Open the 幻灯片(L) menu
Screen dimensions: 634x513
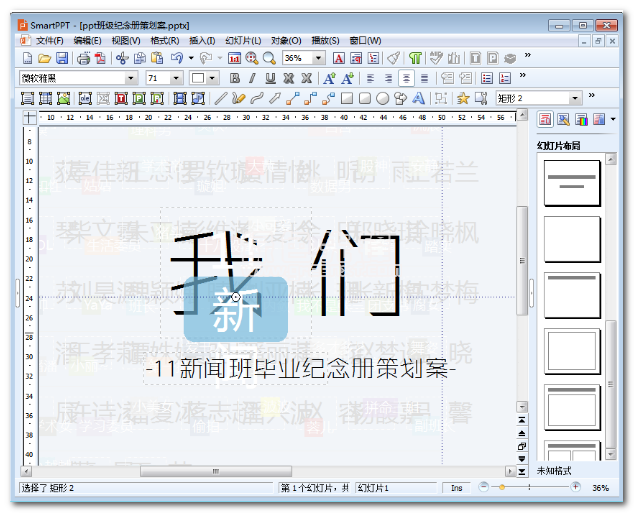click(243, 41)
